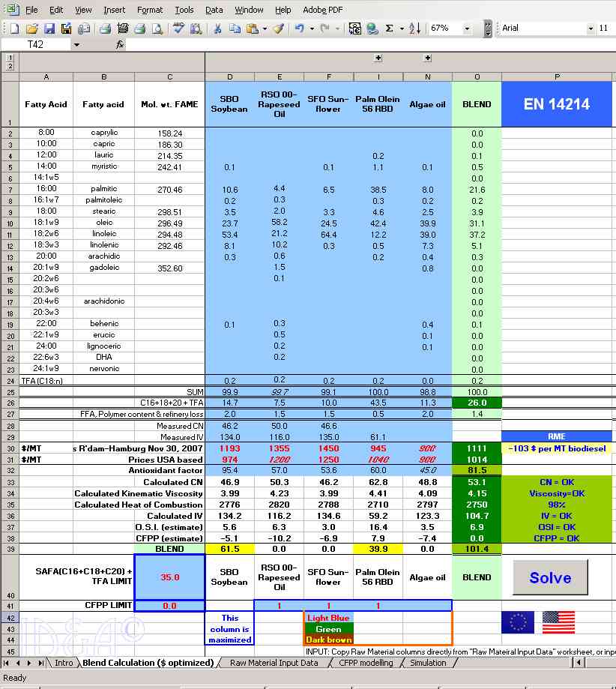Viewport: 616px width, 689px height.
Task: Expand hidden columns with the plus above column I
Action: click(x=378, y=58)
